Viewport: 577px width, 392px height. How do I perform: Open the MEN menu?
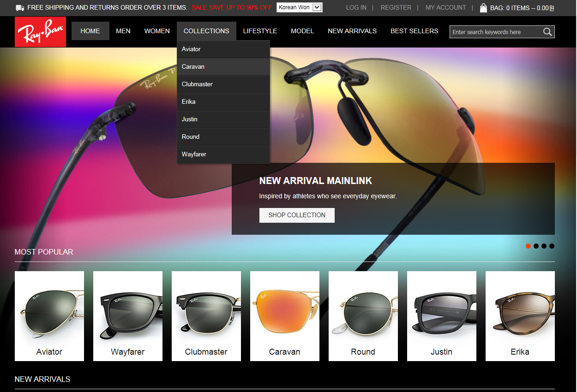coord(123,31)
